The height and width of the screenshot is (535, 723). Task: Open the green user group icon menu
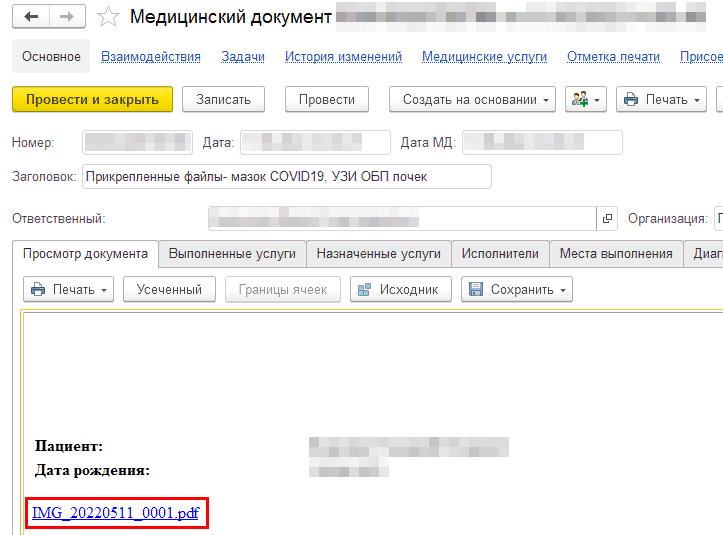pos(585,99)
